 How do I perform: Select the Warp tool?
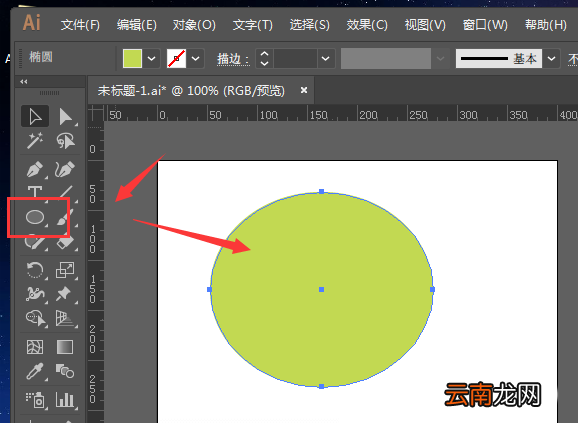point(35,294)
